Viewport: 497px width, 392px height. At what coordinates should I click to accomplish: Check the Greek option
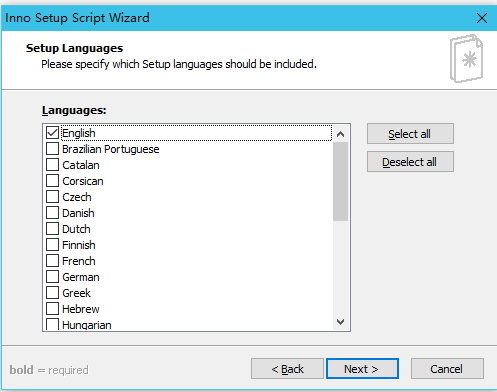pos(52,293)
